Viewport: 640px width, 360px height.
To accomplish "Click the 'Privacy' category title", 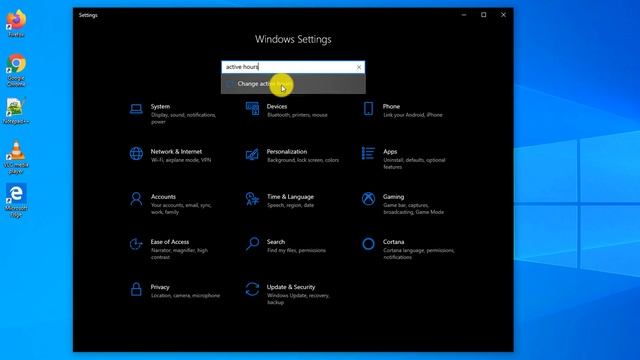I will point(160,287).
